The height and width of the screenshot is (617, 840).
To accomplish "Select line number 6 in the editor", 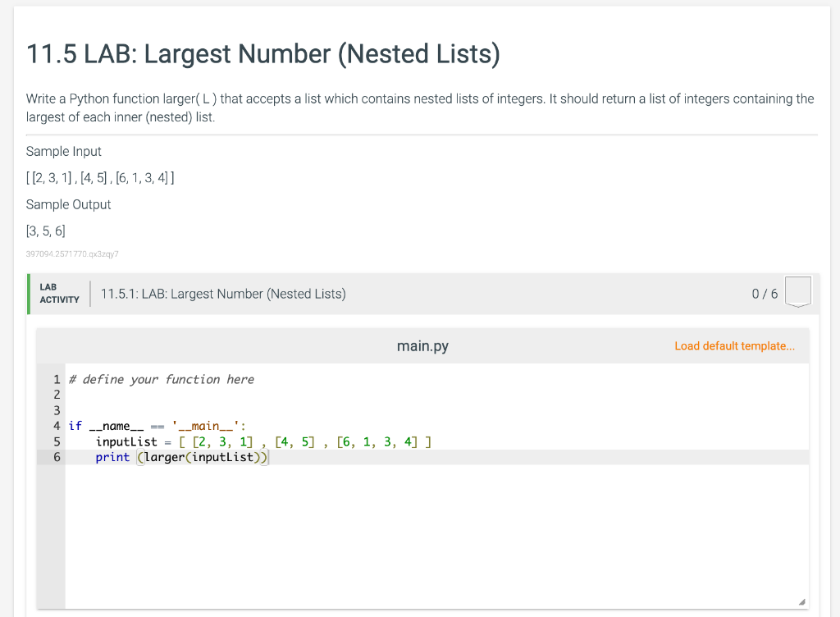I will (x=56, y=457).
